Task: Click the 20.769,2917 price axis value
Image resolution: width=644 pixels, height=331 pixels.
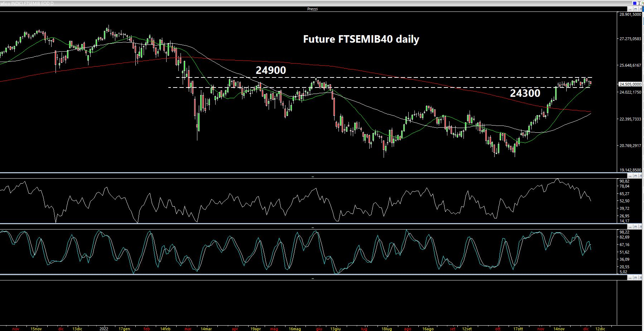Action: (x=630, y=146)
